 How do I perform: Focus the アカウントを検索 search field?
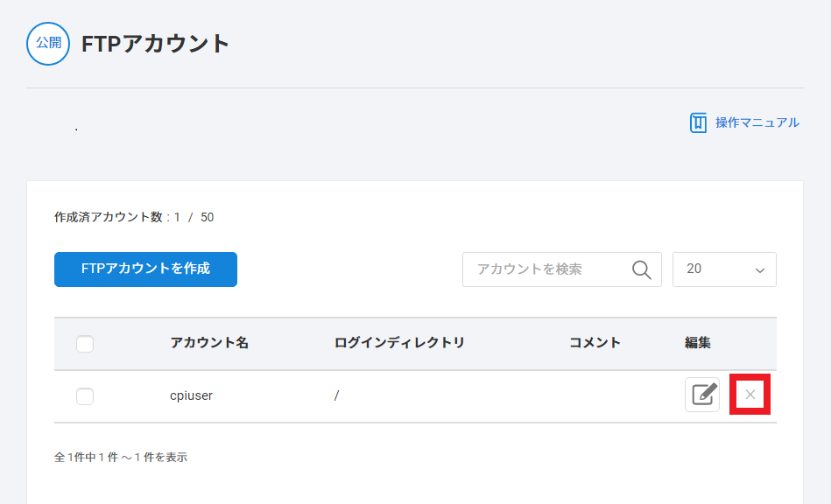click(543, 269)
